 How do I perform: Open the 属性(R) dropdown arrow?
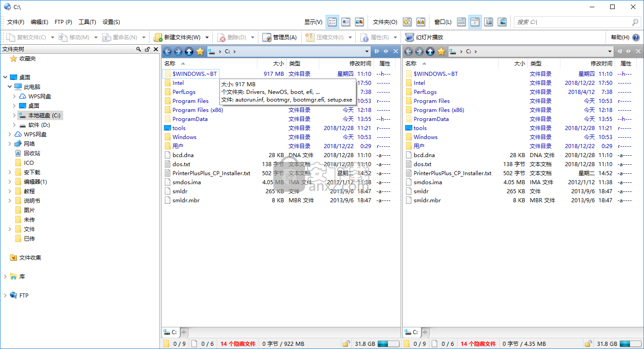click(x=396, y=37)
